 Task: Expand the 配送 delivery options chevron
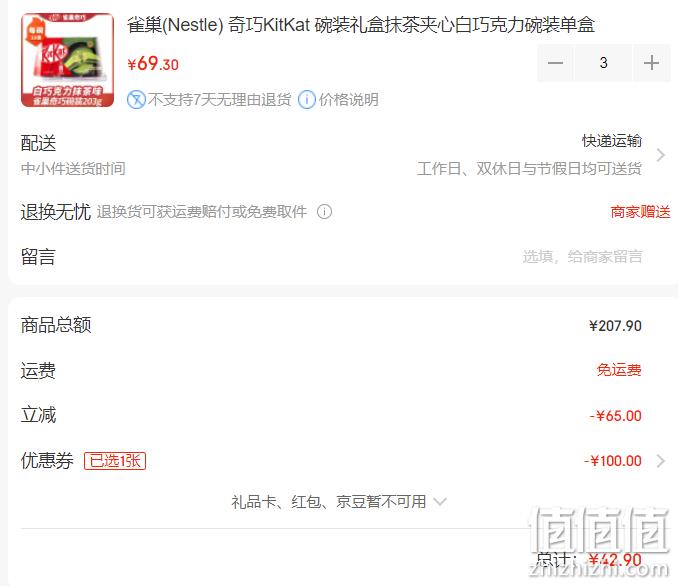[660, 155]
